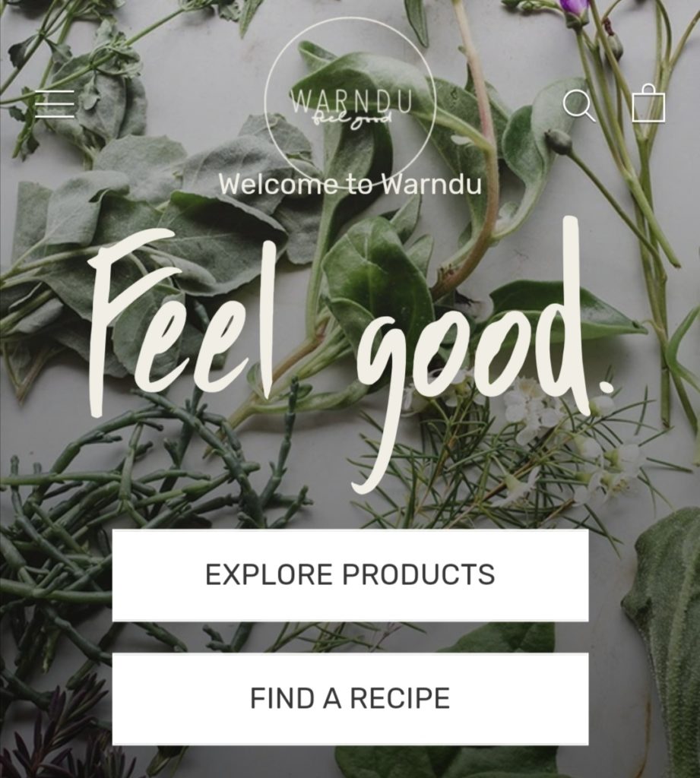Click the circular Warndu logo
Image resolution: width=700 pixels, height=778 pixels.
[350, 103]
